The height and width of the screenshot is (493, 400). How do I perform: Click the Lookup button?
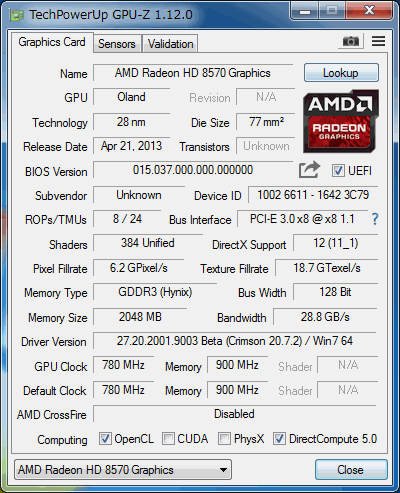click(341, 73)
